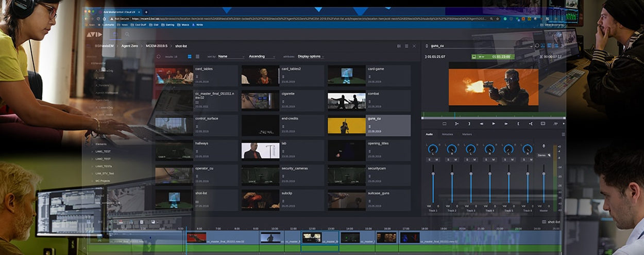
Task: Open browse panel hamburger menu
Action: [406, 46]
